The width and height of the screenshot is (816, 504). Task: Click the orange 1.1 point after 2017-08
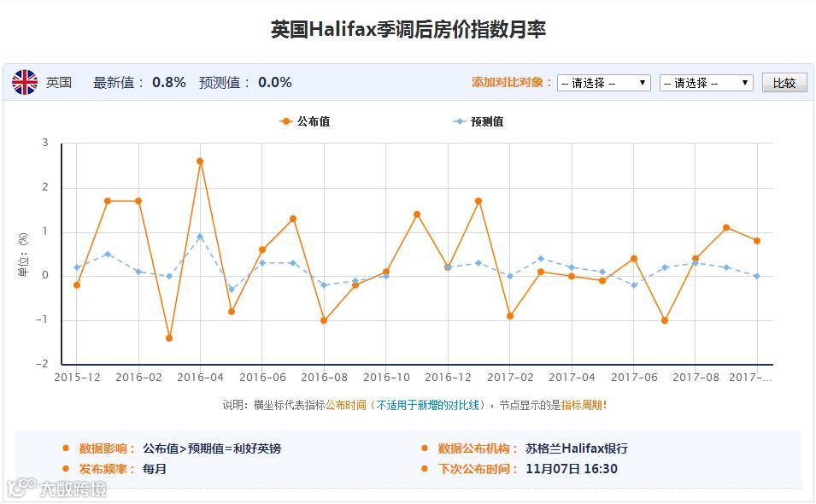coord(726,227)
